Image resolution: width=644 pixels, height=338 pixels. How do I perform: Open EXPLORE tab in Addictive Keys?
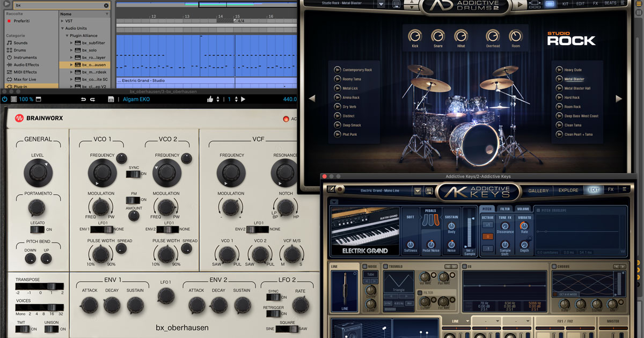point(568,190)
